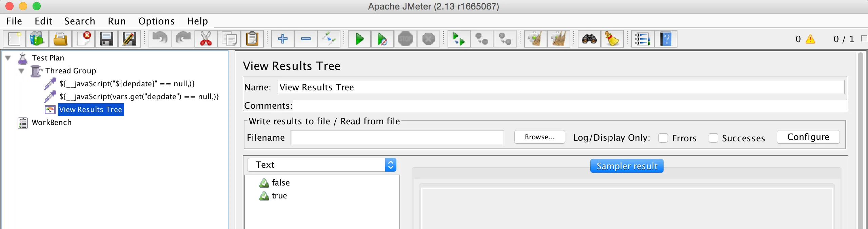Reset search with the yellow brush icon

(612, 39)
